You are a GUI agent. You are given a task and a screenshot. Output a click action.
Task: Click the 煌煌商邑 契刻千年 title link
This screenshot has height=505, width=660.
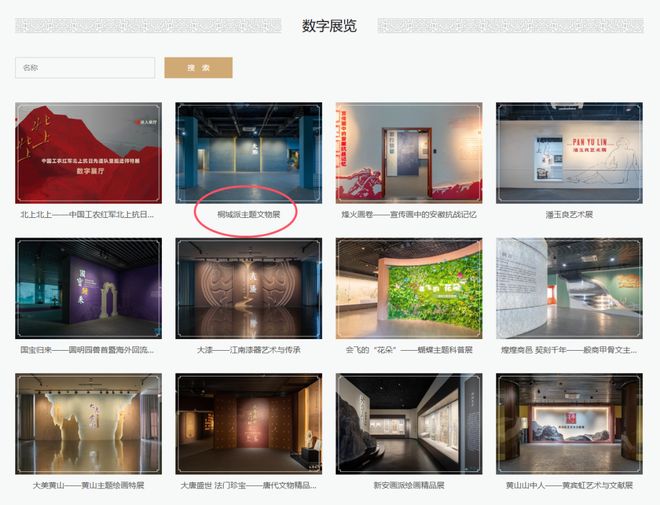[568, 350]
